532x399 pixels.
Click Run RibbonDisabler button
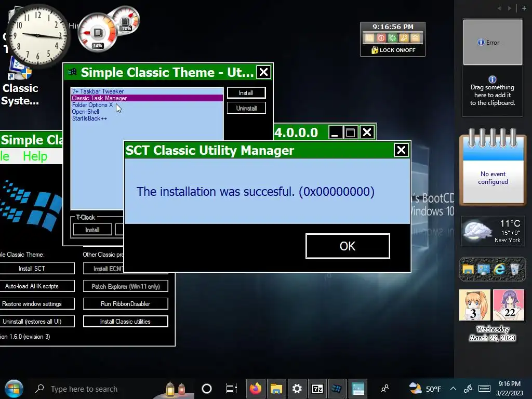click(x=126, y=303)
